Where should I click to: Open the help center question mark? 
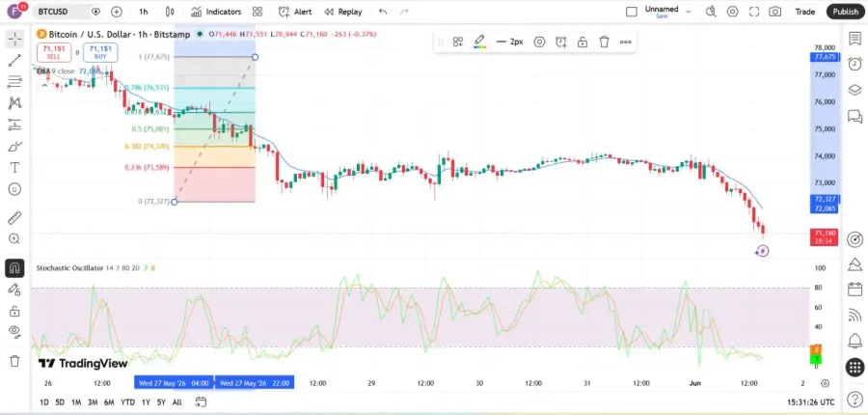[x=854, y=398]
